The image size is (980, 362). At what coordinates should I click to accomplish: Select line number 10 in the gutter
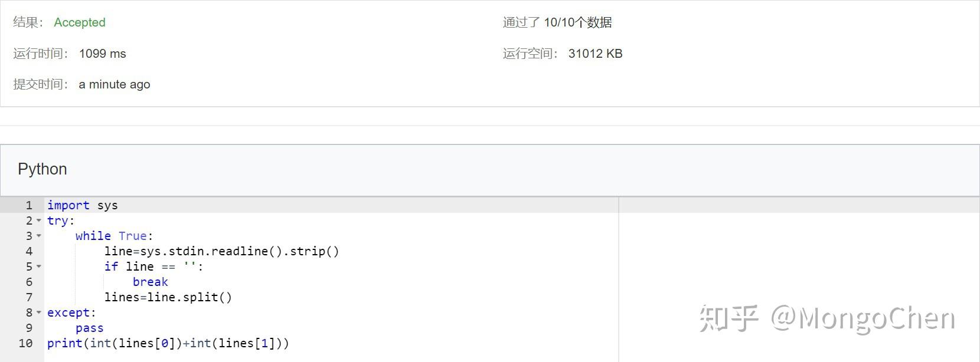tap(25, 343)
